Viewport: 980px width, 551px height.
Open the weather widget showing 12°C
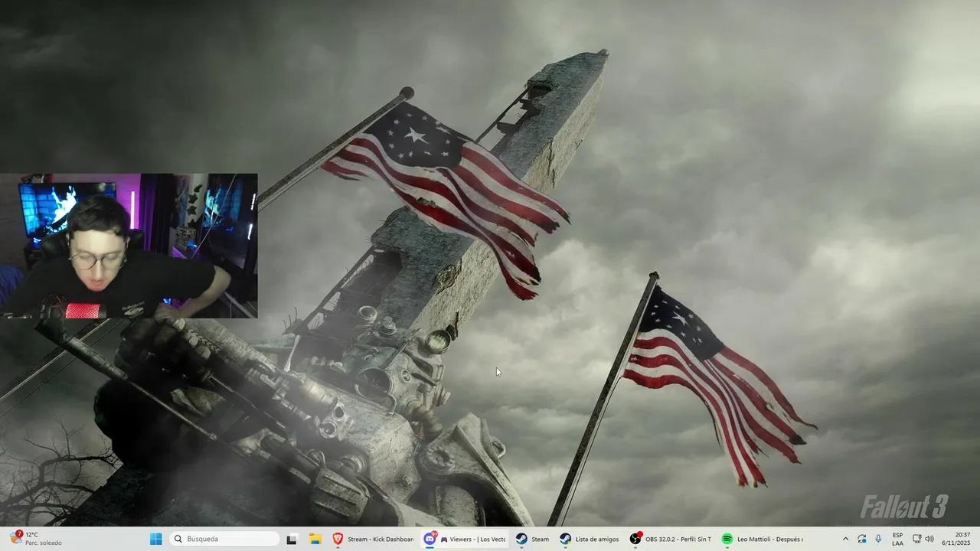[x=37, y=539]
